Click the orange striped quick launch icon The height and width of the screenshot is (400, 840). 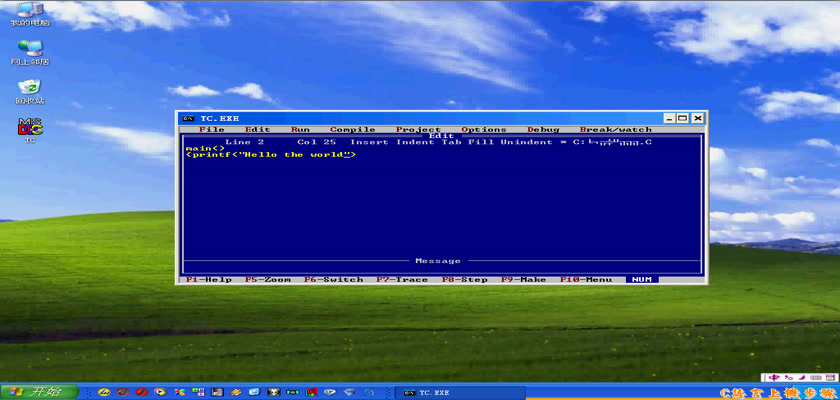click(236, 393)
